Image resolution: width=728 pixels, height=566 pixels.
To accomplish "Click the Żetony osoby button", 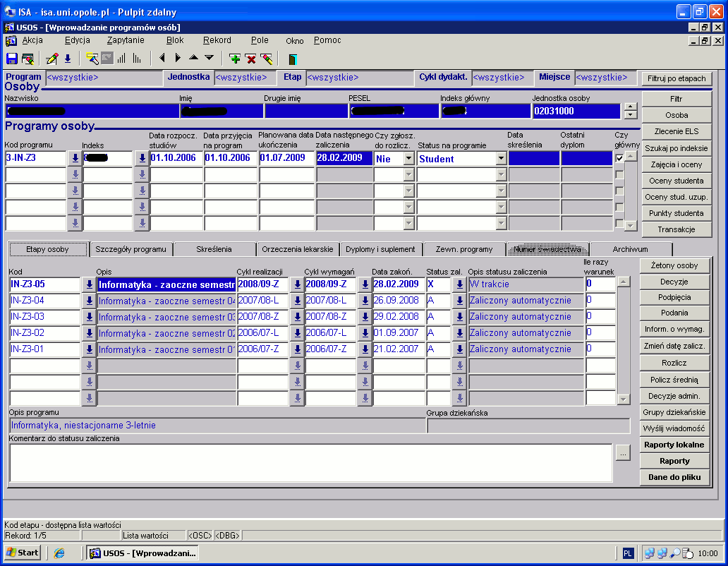I will tap(674, 265).
